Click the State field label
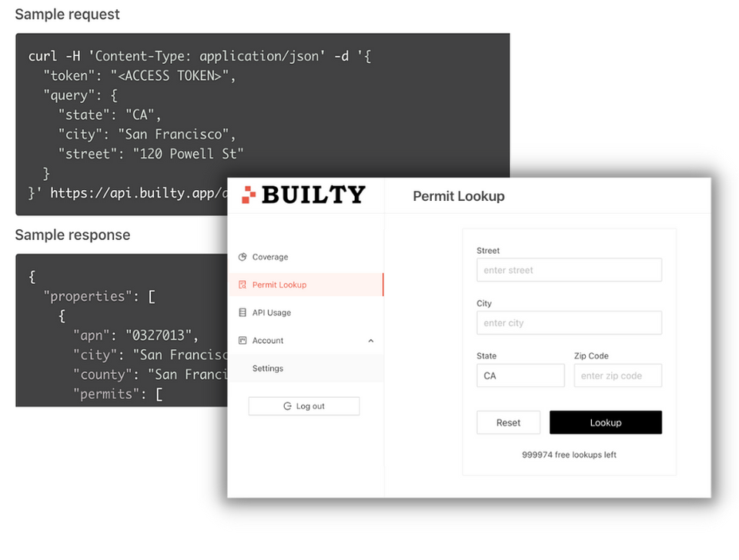Screen dimensions: 739x560 coord(487,355)
